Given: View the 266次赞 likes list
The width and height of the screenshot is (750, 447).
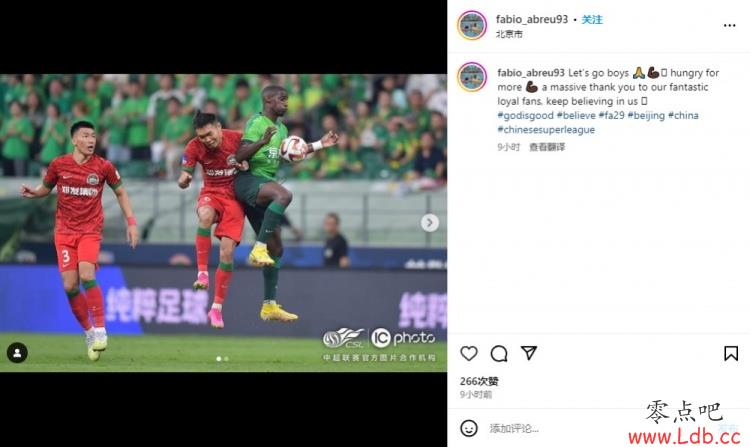Looking at the screenshot, I should click(x=479, y=381).
